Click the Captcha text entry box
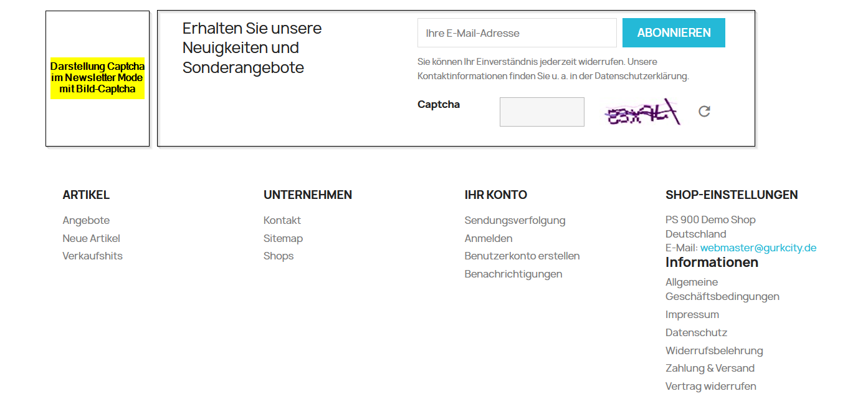The height and width of the screenshot is (401, 868). (541, 112)
